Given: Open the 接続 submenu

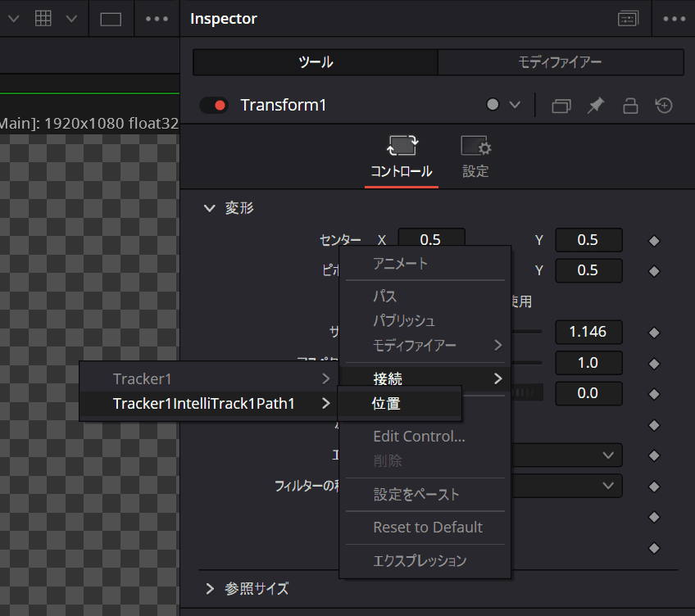Looking at the screenshot, I should click(x=425, y=379).
